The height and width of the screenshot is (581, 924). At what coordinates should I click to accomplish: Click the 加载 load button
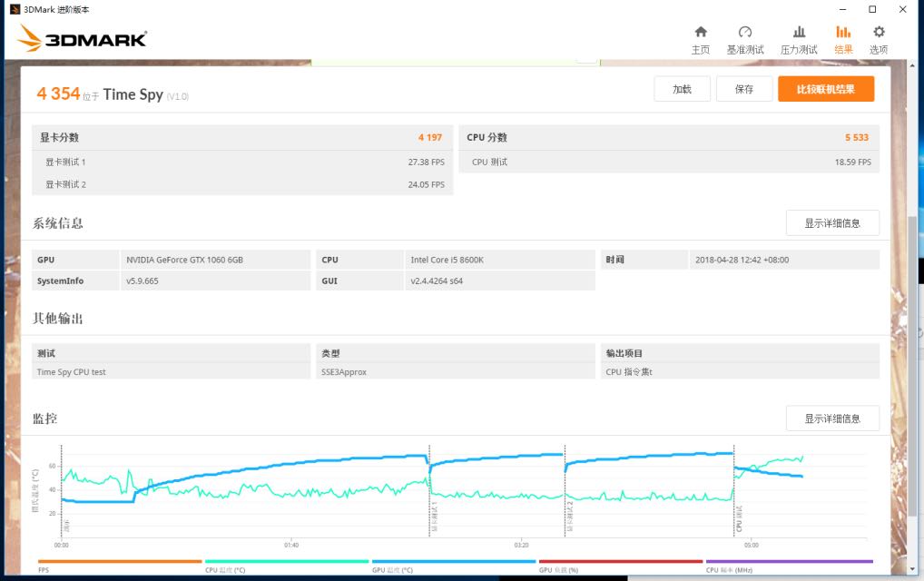coord(682,89)
